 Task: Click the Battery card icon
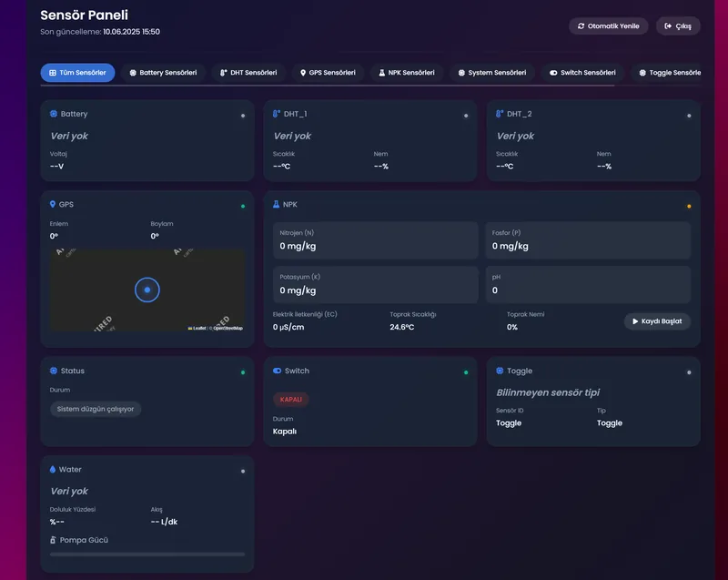[x=54, y=114]
